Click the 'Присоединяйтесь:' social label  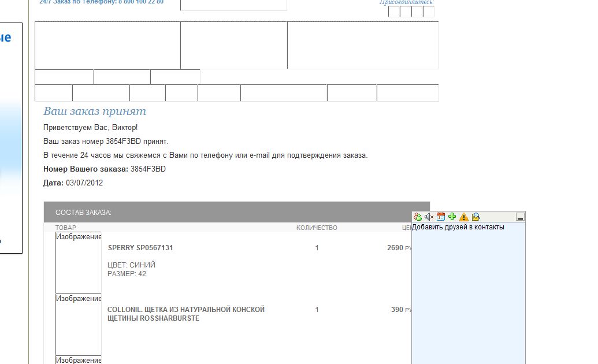click(407, 2)
